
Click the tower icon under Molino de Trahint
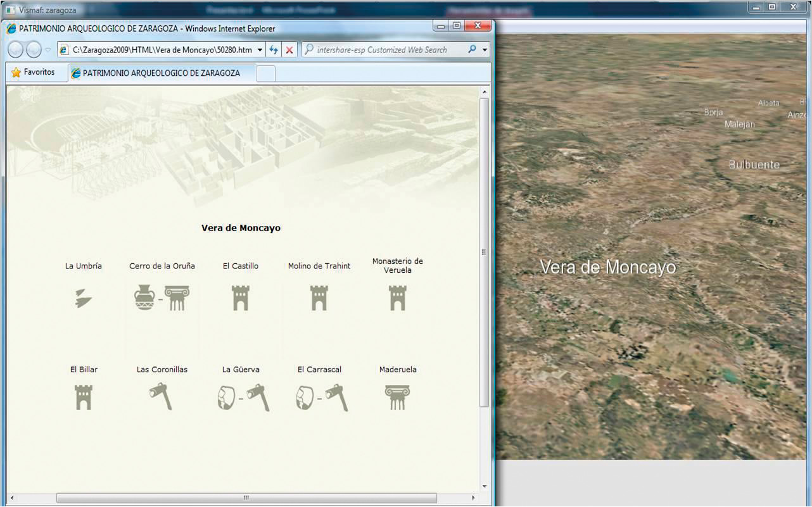point(319,297)
